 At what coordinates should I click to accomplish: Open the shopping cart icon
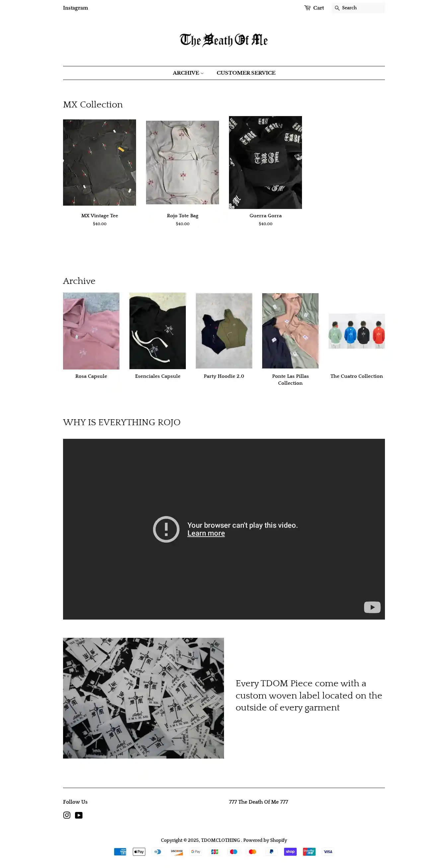(x=307, y=8)
